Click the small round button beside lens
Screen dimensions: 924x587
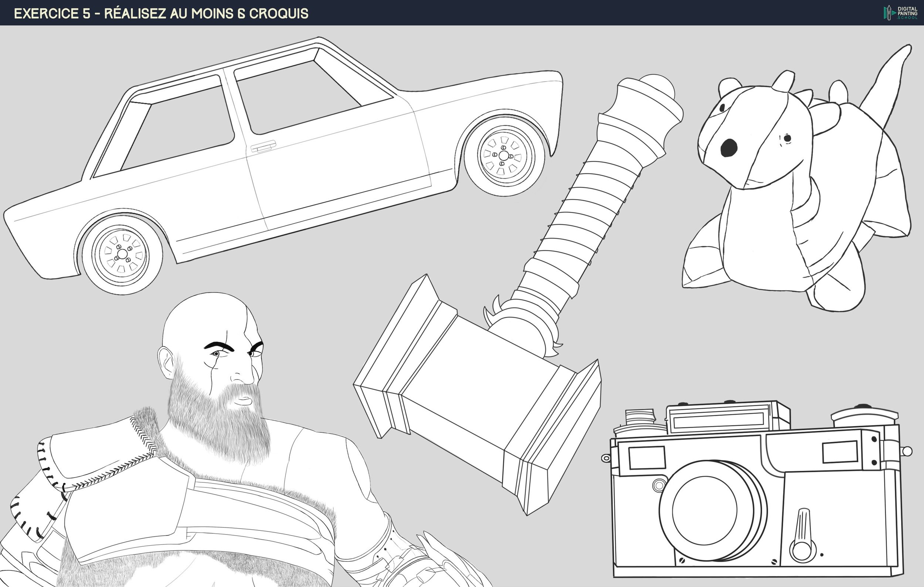tap(659, 485)
